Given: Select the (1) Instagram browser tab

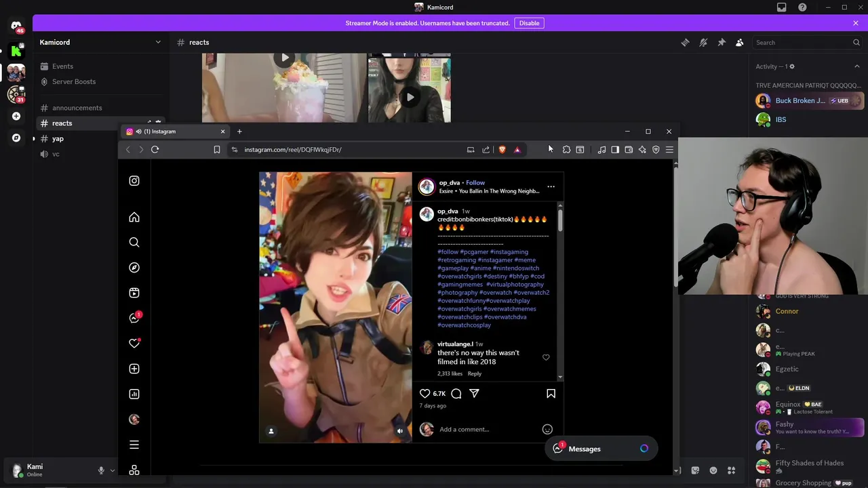Looking at the screenshot, I should click(175, 131).
